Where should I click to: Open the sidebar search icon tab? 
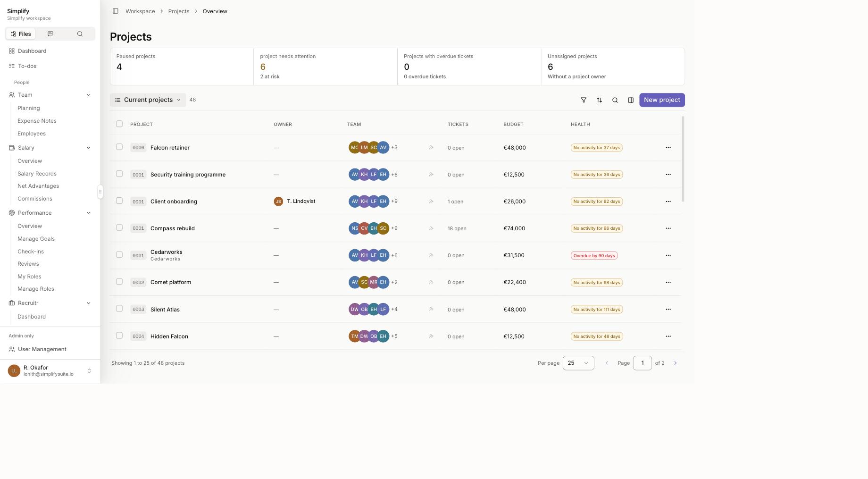pyautogui.click(x=80, y=34)
